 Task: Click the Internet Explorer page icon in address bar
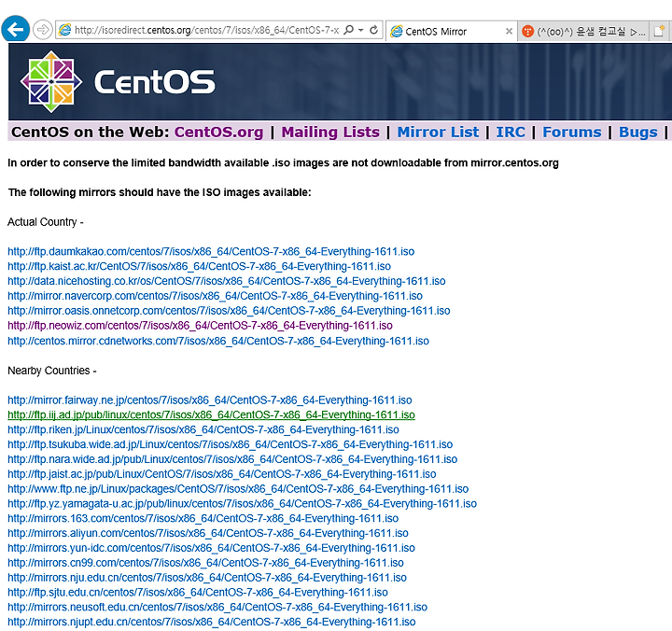(x=64, y=30)
